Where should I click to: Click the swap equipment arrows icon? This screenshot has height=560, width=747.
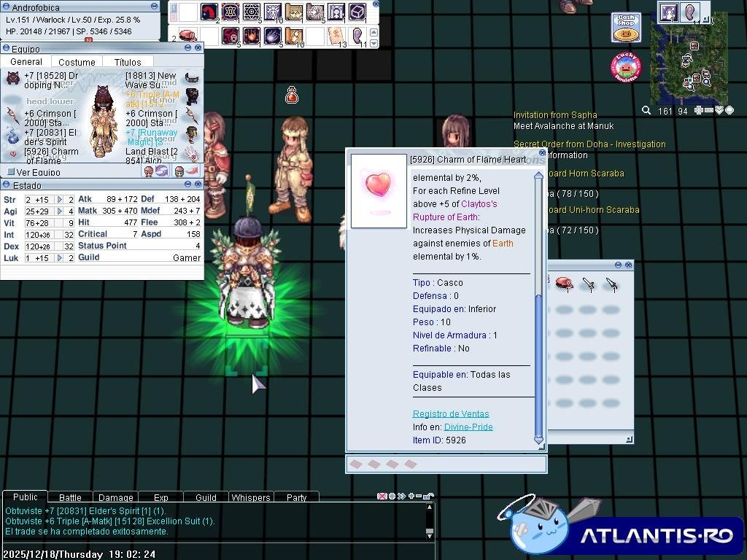pos(162,171)
